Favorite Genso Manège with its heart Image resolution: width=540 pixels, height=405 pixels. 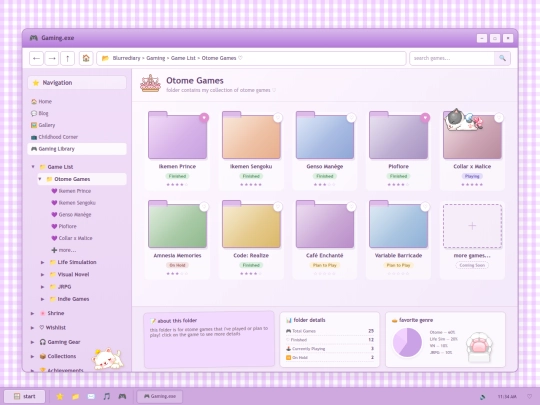[x=351, y=117]
